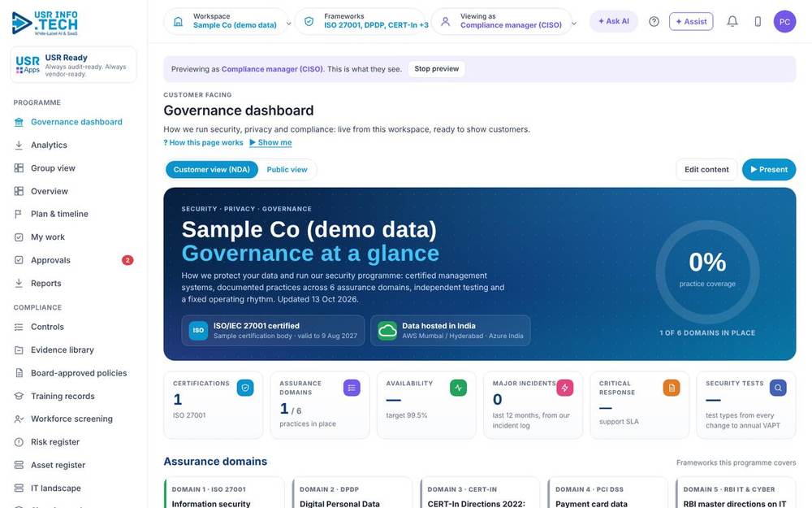Click the Data hosted in India text

[438, 326]
